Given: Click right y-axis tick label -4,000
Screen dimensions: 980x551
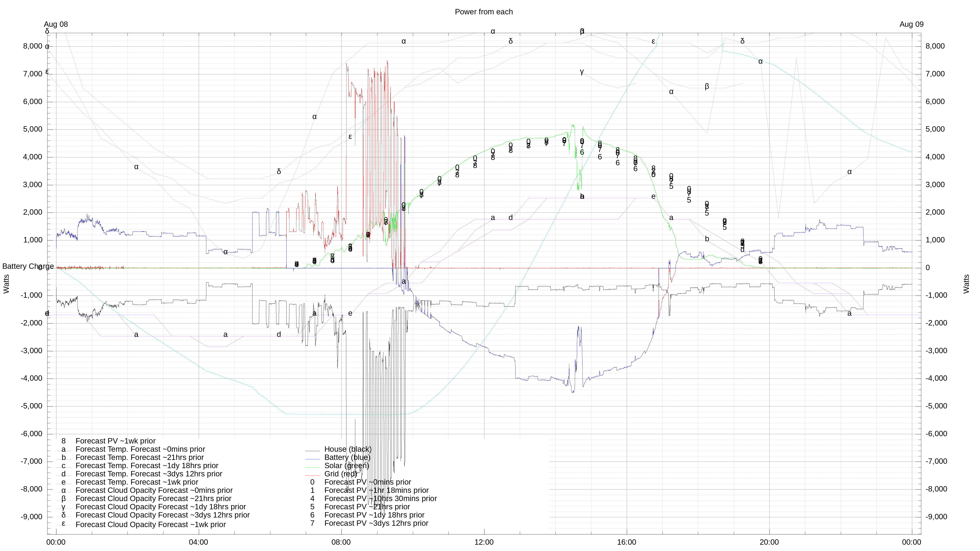Looking at the screenshot, I should (x=936, y=378).
